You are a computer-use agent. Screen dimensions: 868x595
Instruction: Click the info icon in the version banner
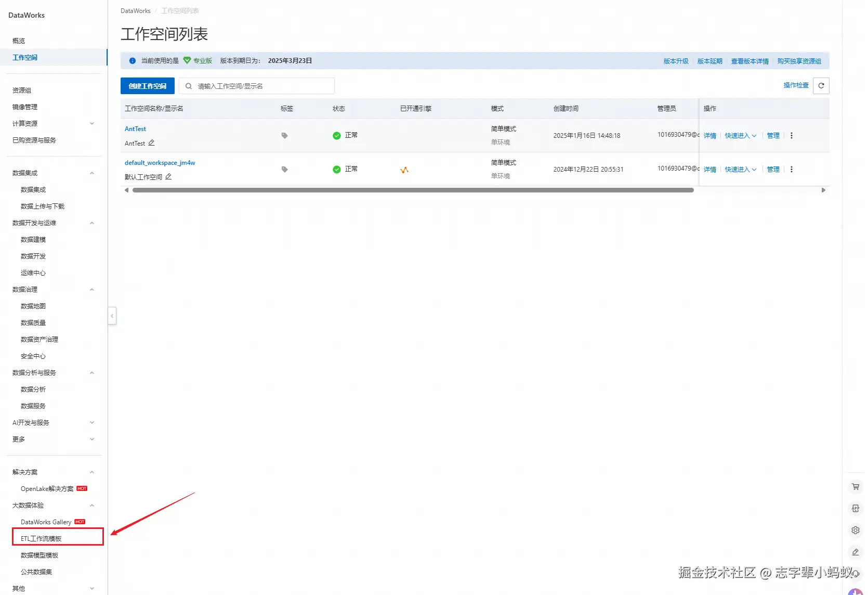pos(133,61)
